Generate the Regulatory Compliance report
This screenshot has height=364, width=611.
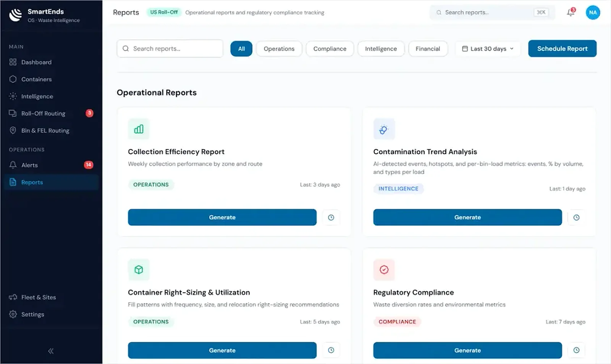point(467,350)
